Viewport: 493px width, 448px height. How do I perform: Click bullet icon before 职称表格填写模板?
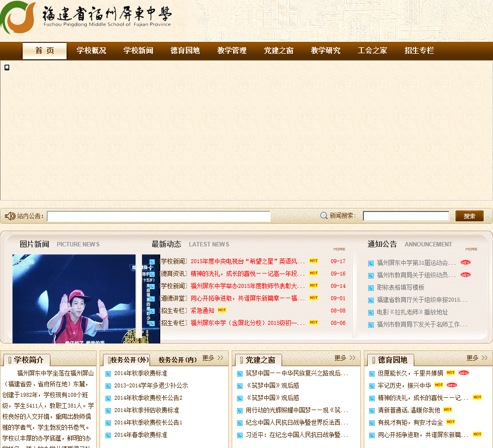coord(371,288)
